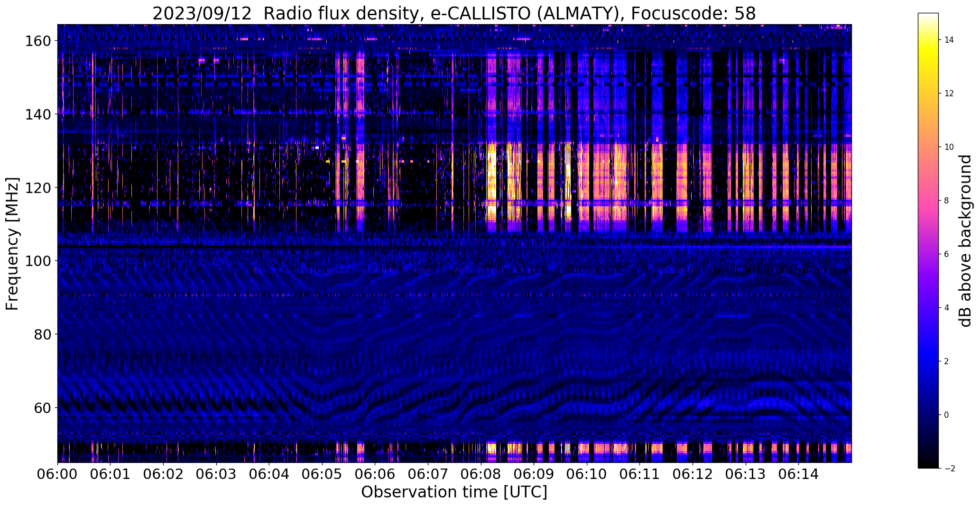Click the plot title mentioning e-CALLISTO (ALMATY)
980x506 pixels.
click(454, 14)
